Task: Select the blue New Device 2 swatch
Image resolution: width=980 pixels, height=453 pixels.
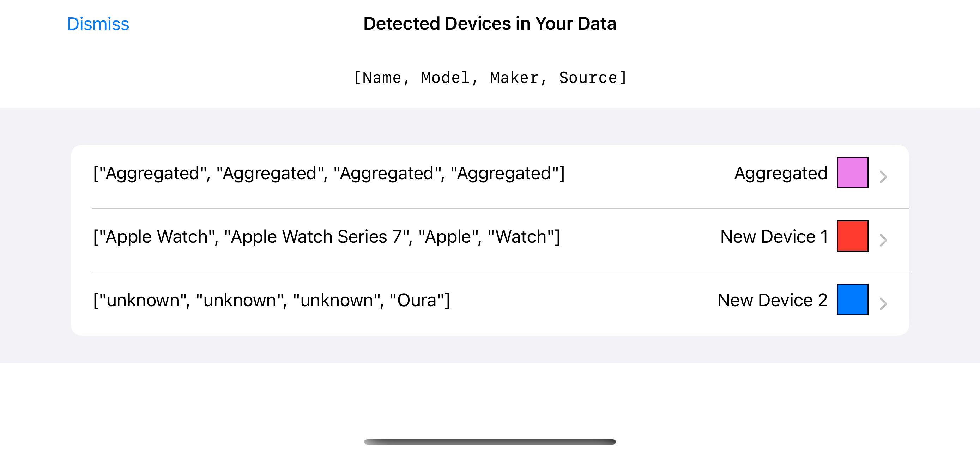Action: point(853,300)
